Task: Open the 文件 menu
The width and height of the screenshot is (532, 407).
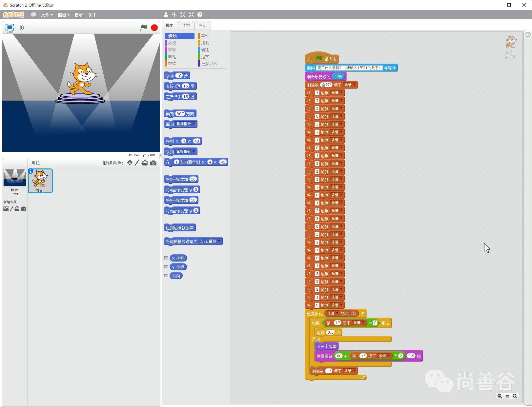Action: (47, 15)
